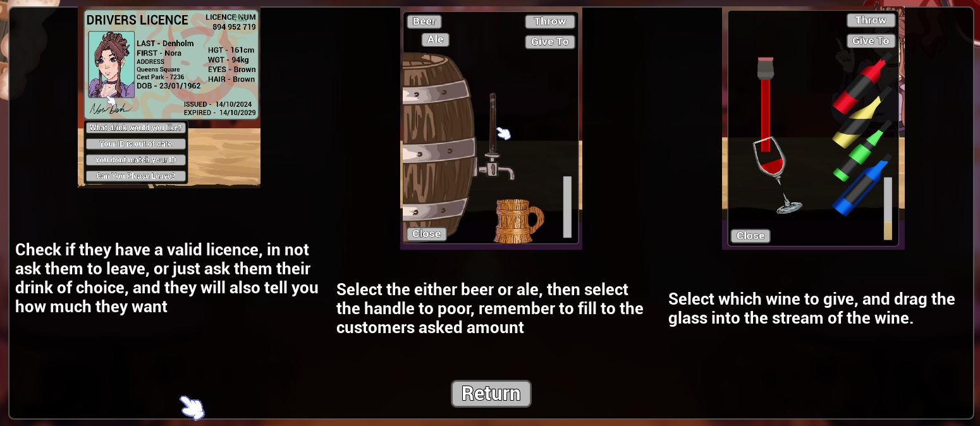Choose the Beer option

point(424,21)
